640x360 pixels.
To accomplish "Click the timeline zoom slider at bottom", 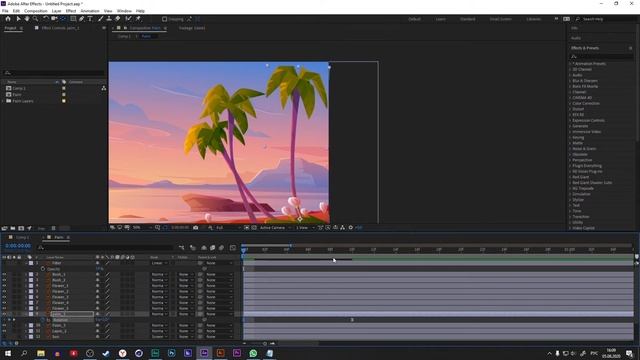I will [x=264, y=343].
